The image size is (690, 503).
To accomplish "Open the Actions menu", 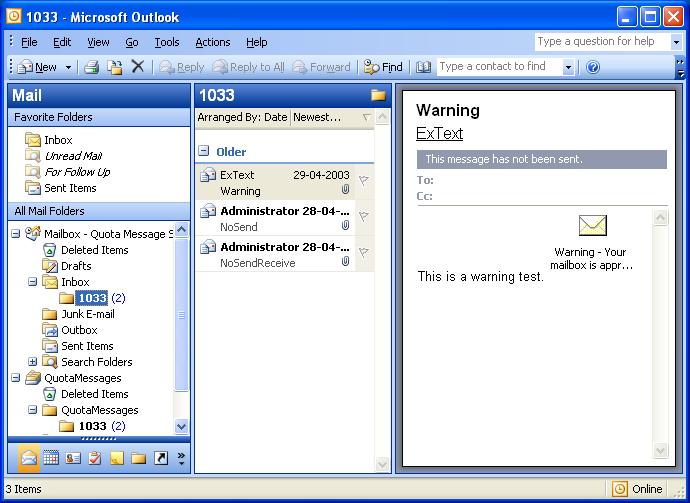I will (212, 42).
